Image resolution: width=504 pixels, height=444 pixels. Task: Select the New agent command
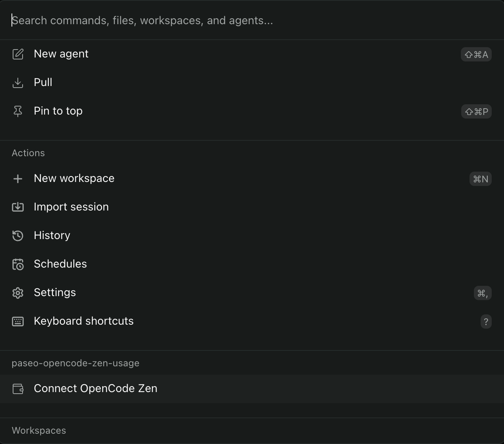[252, 54]
